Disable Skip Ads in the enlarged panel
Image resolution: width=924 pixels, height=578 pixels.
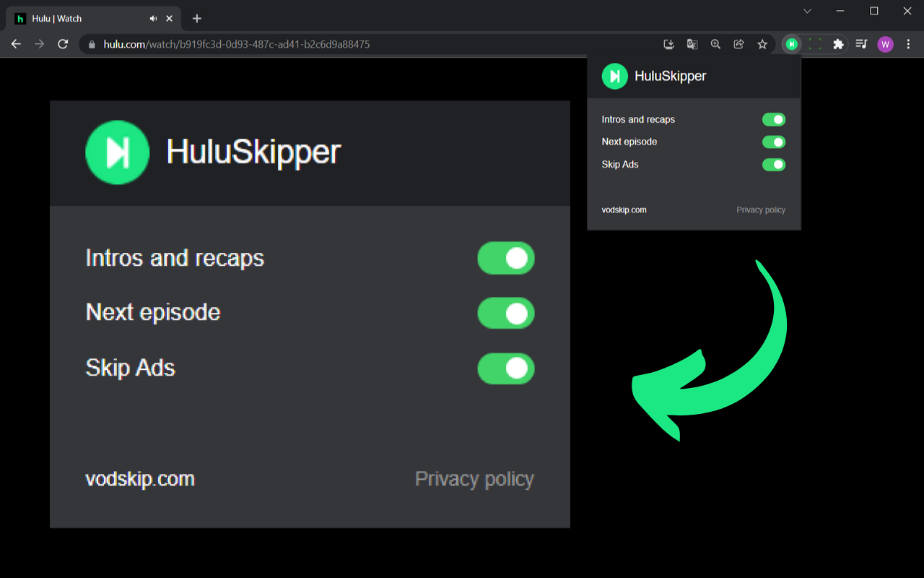506,368
